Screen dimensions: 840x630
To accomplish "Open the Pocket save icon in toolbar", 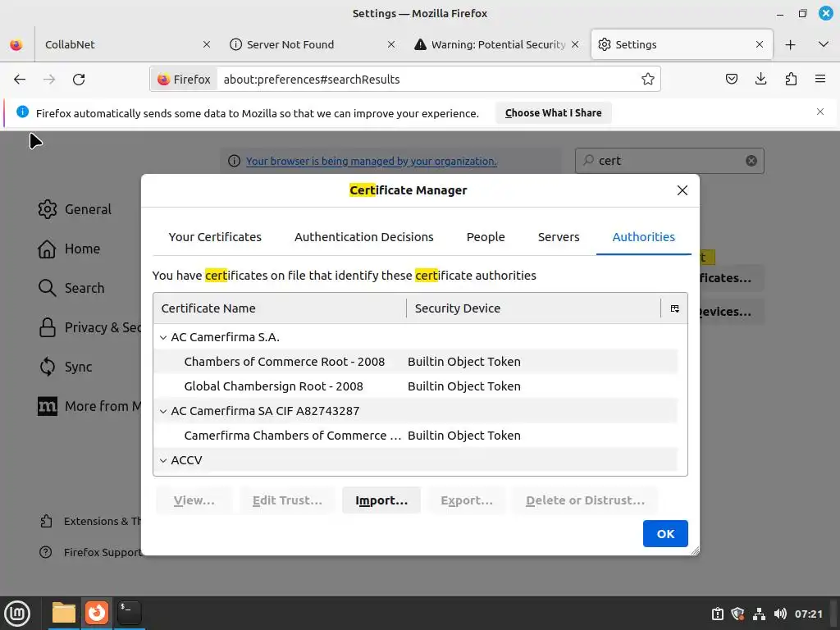I will point(731,80).
